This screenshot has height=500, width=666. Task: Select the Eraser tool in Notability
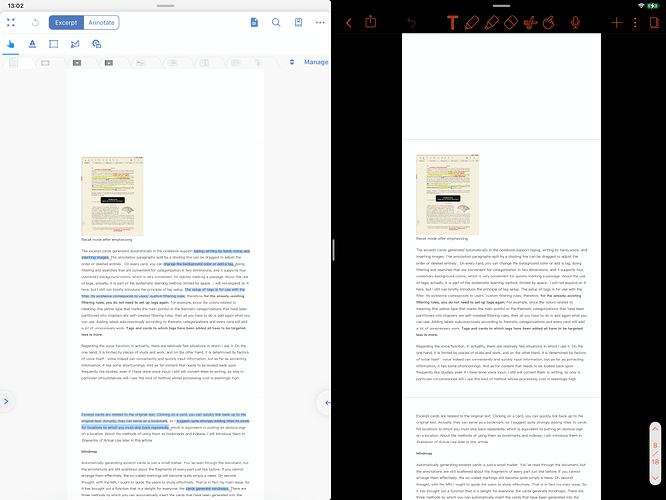pyautogui.click(x=511, y=23)
